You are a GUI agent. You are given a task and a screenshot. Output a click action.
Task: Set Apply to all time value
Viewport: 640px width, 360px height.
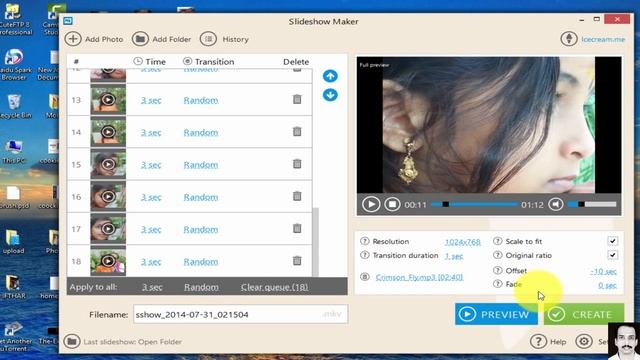[x=152, y=287]
